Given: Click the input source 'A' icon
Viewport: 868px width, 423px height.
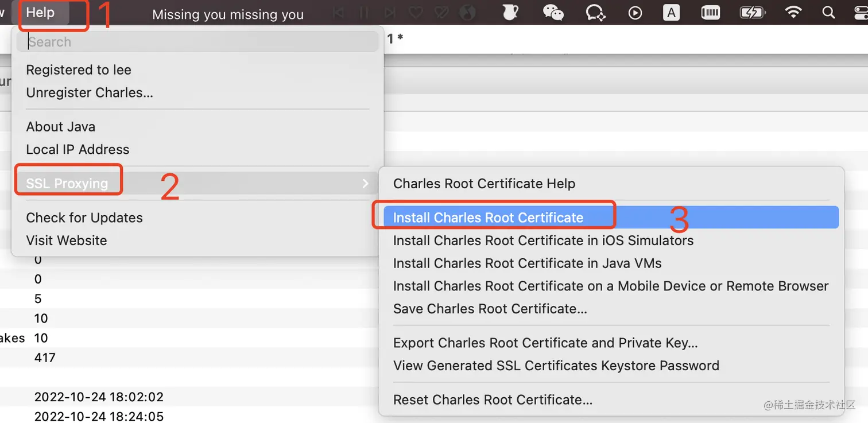Looking at the screenshot, I should point(671,13).
